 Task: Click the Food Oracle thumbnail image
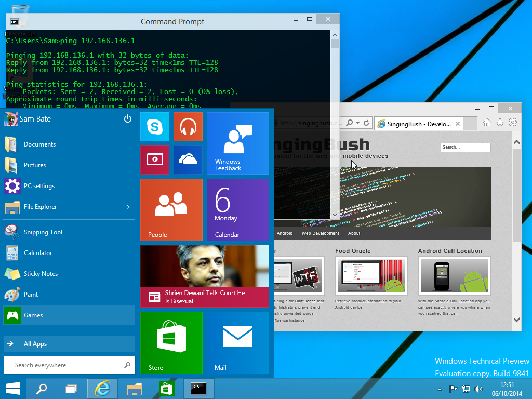pyautogui.click(x=371, y=275)
